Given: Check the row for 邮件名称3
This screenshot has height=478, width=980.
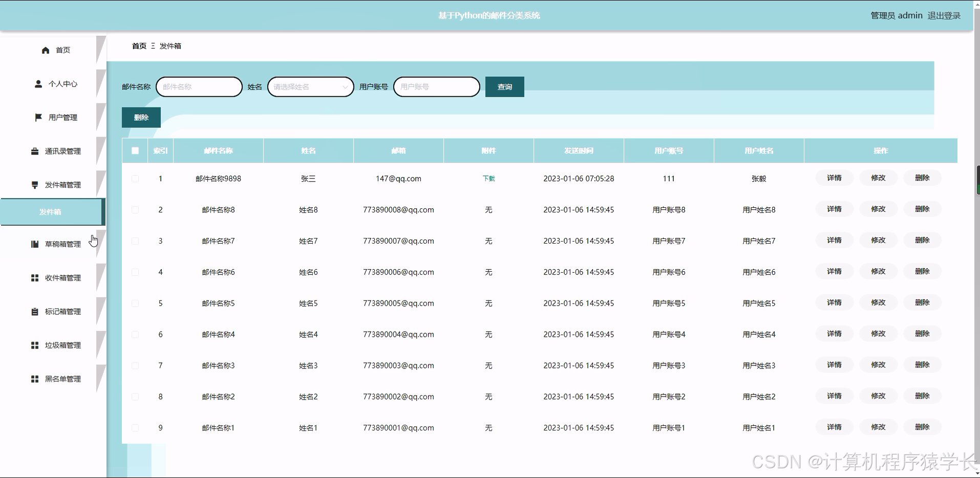Looking at the screenshot, I should [x=135, y=365].
